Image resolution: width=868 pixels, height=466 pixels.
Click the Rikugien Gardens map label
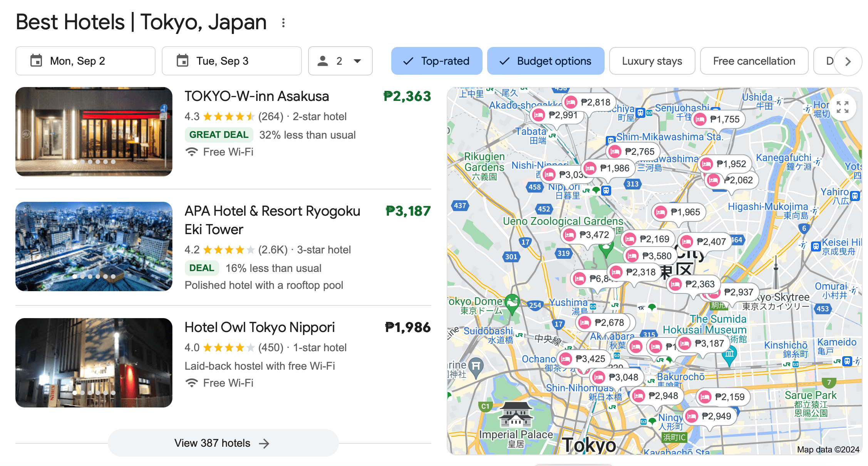point(484,166)
